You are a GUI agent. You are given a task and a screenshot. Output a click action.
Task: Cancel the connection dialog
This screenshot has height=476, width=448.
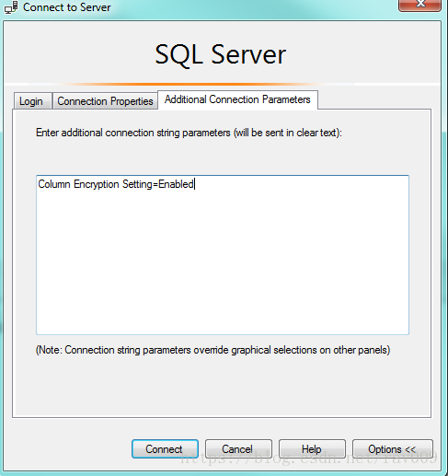coord(238,449)
